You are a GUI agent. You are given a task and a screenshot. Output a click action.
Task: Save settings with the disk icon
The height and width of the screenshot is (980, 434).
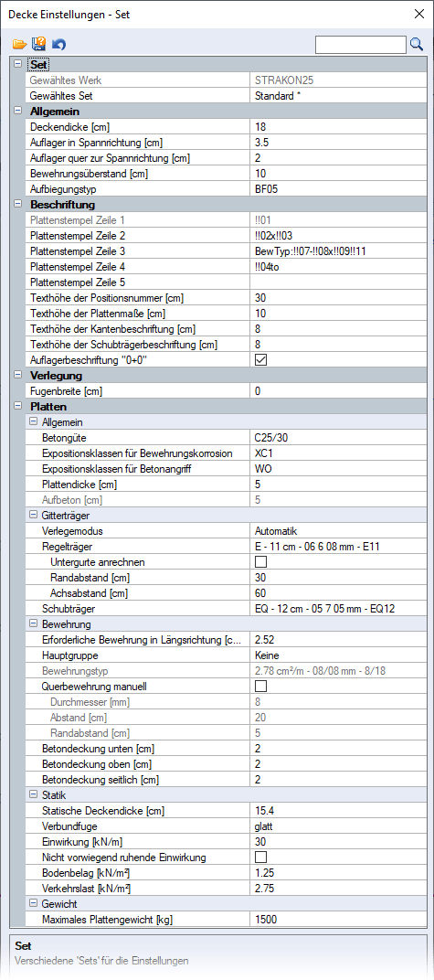point(39,44)
